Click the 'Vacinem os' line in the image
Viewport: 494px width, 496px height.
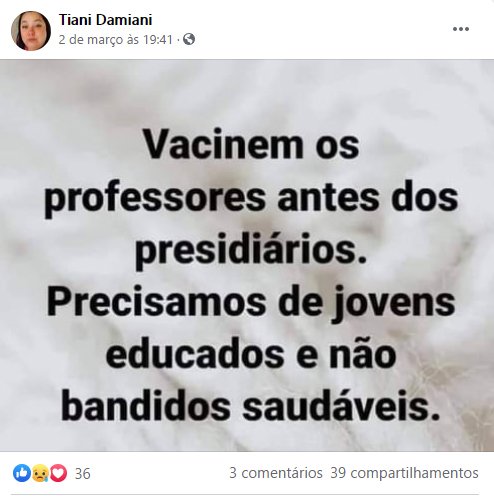[251, 145]
